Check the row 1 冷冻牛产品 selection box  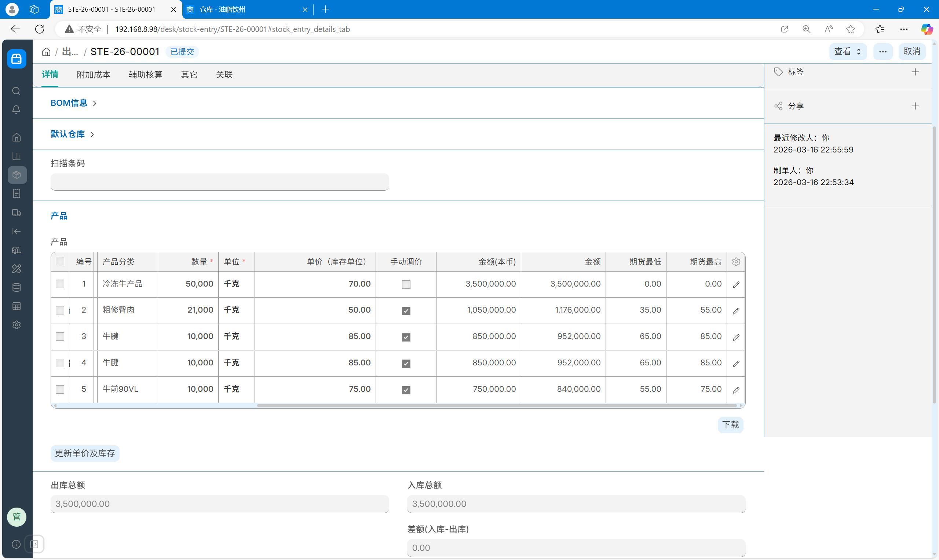click(60, 284)
